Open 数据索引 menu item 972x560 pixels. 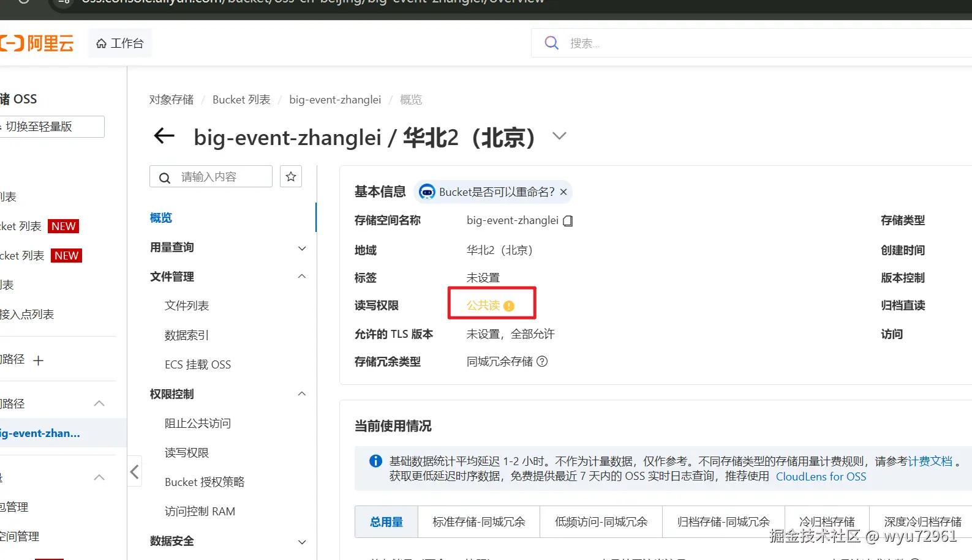(x=187, y=335)
